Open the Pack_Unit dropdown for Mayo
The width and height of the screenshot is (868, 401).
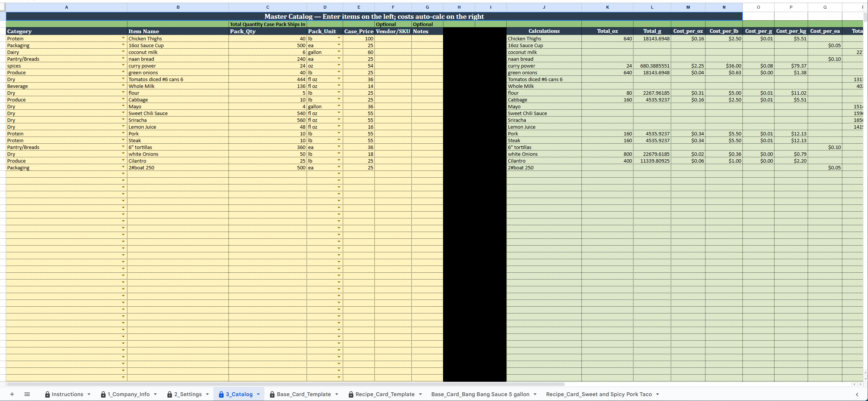339,106
